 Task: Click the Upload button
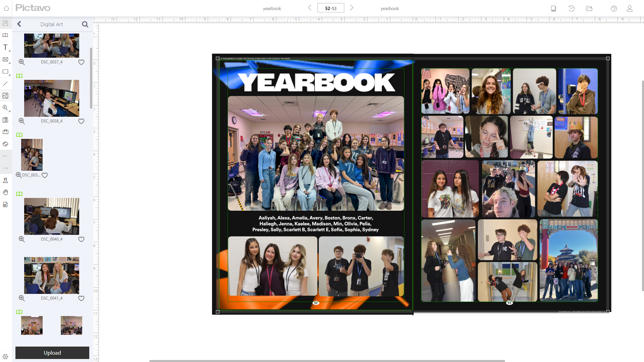(x=52, y=353)
